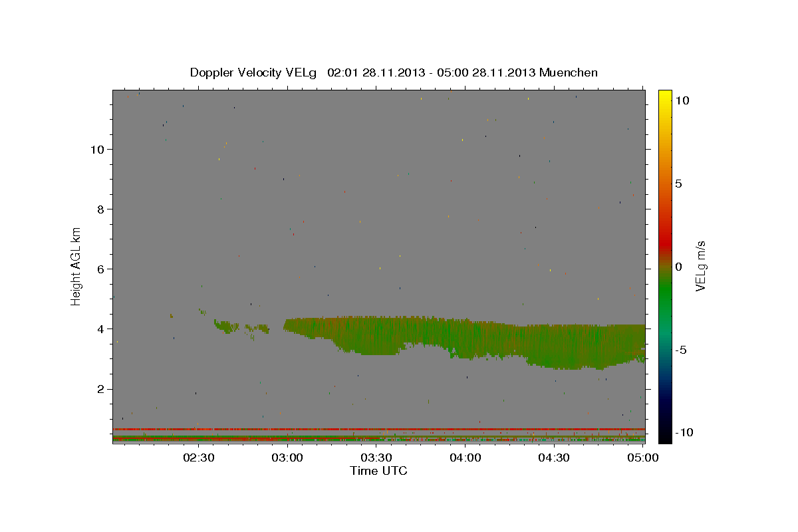Image resolution: width=798 pixels, height=532 pixels.
Task: Click the cloud layer around 03:30
Action: coord(376,334)
